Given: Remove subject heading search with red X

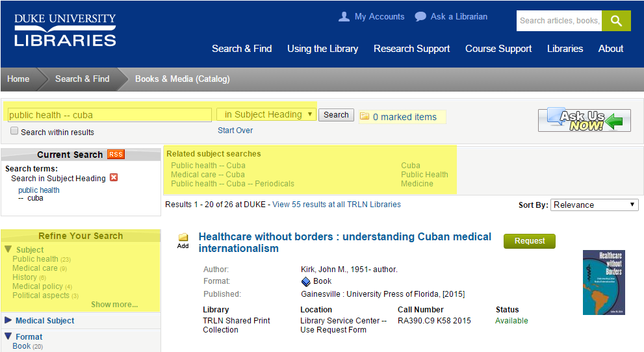Looking at the screenshot, I should [x=114, y=178].
